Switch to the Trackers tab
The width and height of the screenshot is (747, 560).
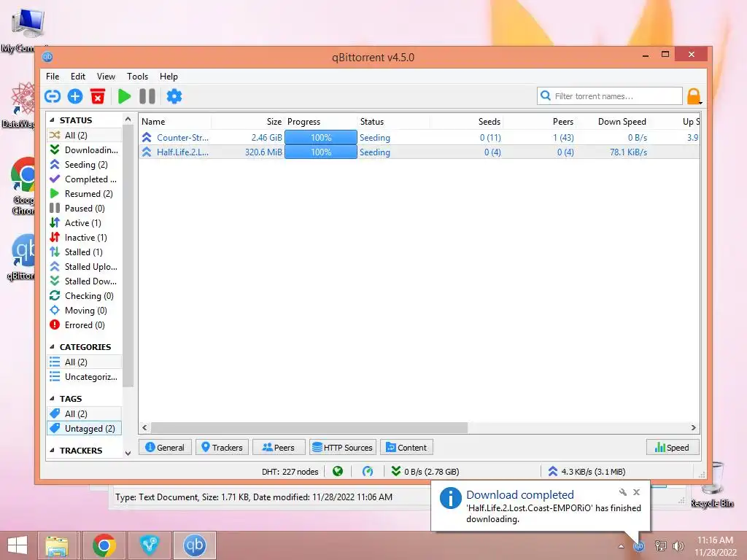222,448
